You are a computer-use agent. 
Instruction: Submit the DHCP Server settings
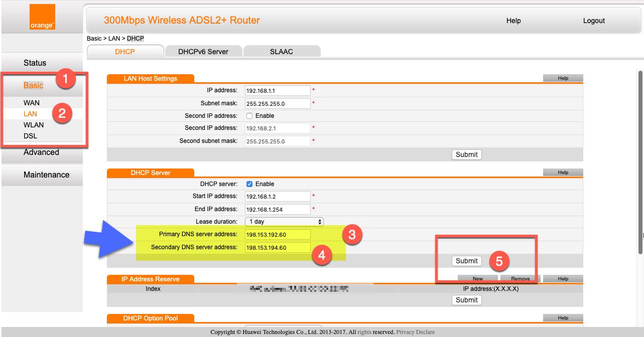[x=467, y=261]
